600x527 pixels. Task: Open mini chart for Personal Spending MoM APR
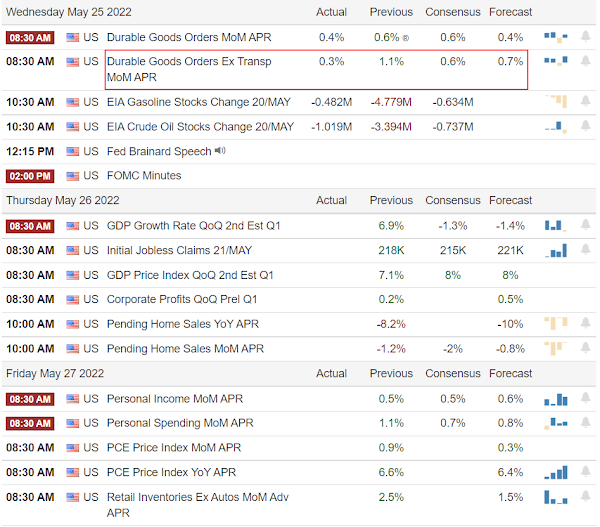pyautogui.click(x=556, y=423)
